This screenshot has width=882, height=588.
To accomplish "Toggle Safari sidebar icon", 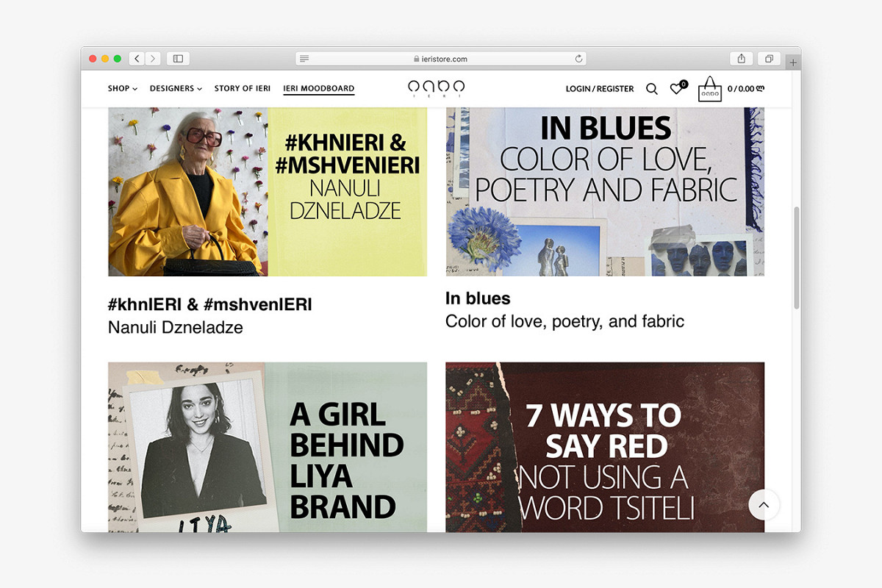I will click(178, 59).
